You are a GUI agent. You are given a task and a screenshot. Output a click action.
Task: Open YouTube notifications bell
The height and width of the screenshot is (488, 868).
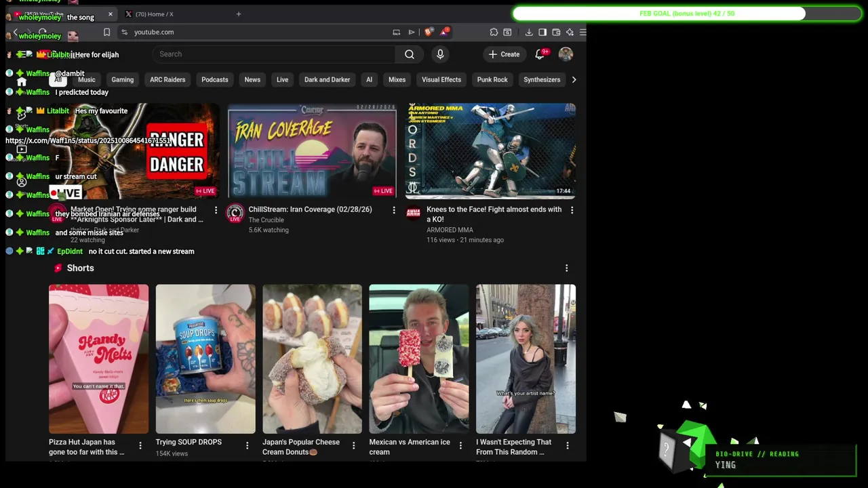coord(540,54)
